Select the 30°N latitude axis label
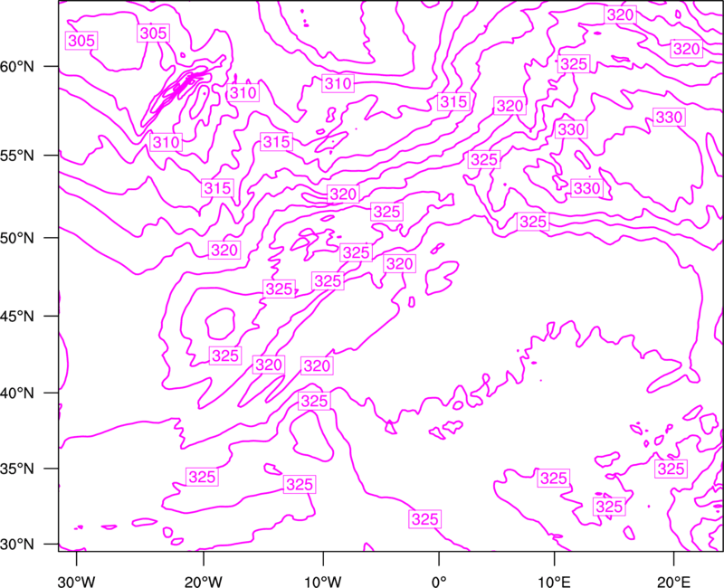The width and height of the screenshot is (724, 588). [x=17, y=545]
